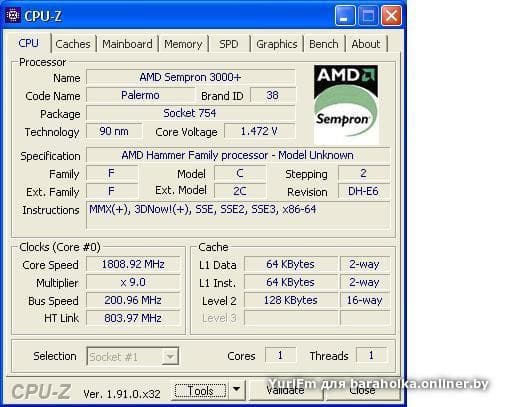Screen dimensions: 512x407
Task: Click the AMD Sempron logo image
Action: tap(346, 104)
